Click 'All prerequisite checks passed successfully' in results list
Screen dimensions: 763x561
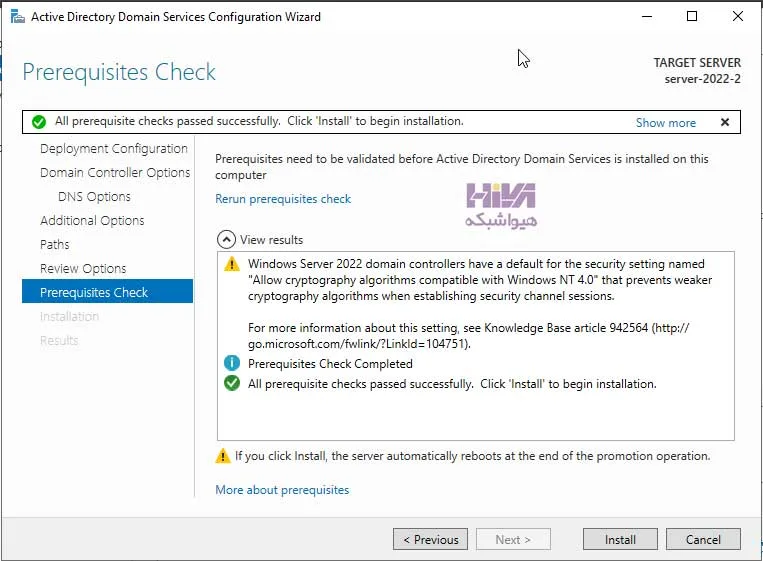point(452,384)
